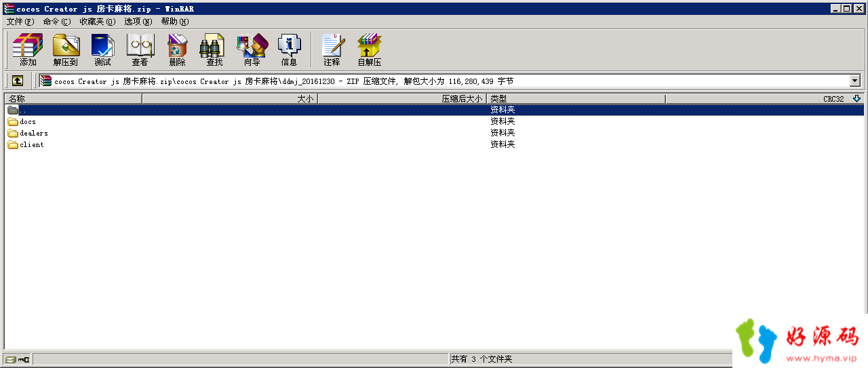The image size is (868, 368).
Task: Click the dealers folder icon
Action: point(13,133)
